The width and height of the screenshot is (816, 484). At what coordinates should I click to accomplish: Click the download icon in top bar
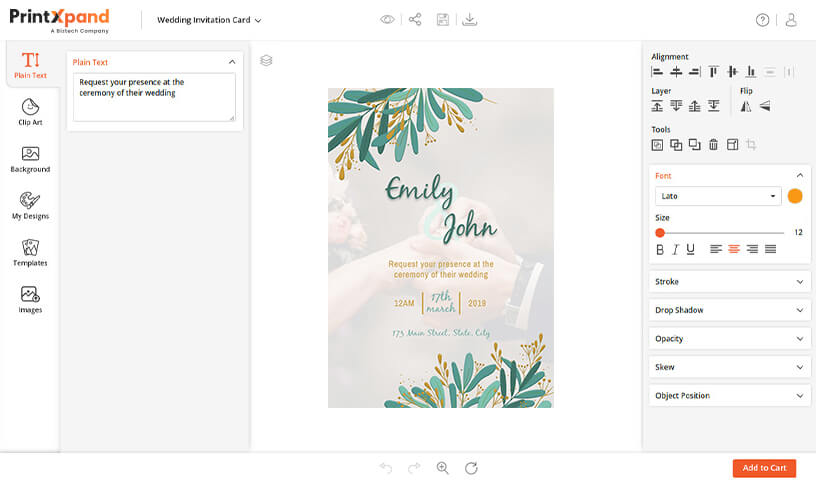(x=470, y=19)
